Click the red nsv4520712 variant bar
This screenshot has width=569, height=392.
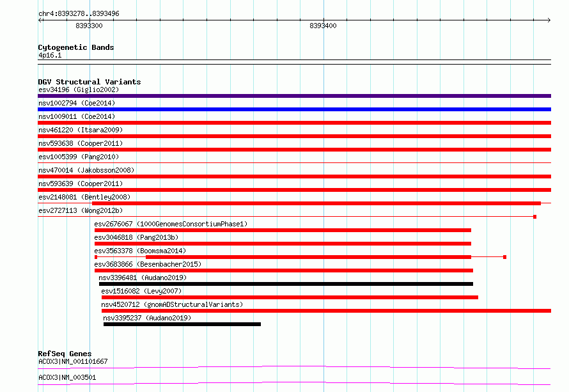326,311
